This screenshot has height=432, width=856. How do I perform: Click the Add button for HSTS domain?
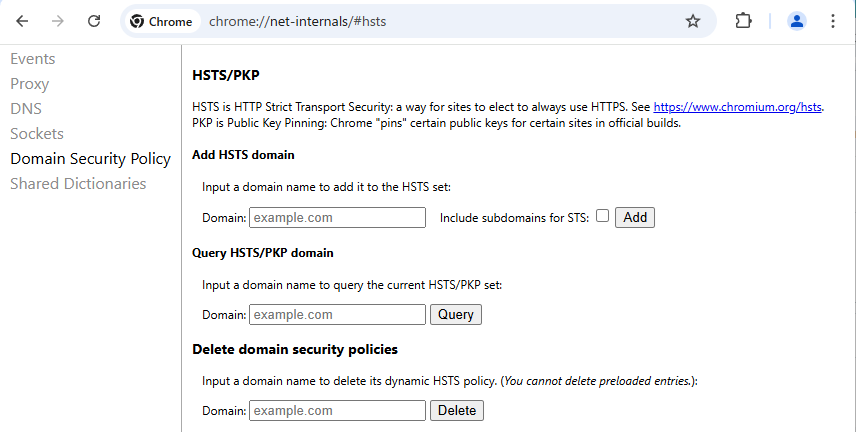635,217
